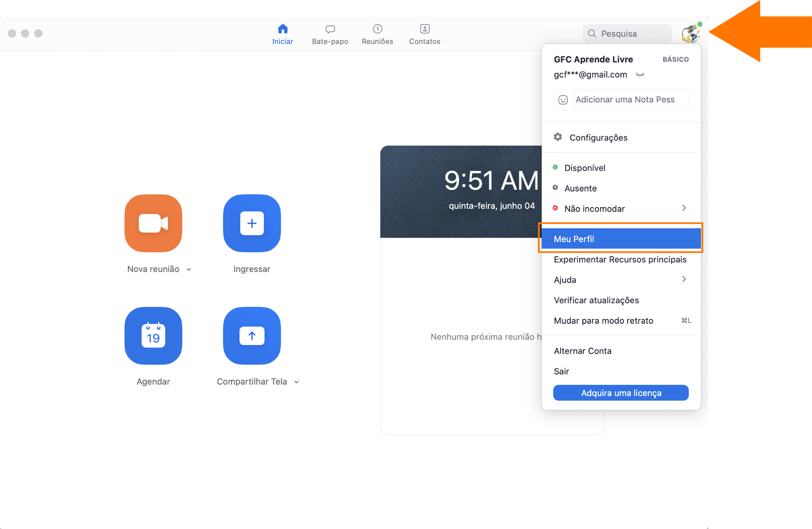Click the GFC Aprende Livre account name
This screenshot has width=812, height=529.
[x=593, y=59]
